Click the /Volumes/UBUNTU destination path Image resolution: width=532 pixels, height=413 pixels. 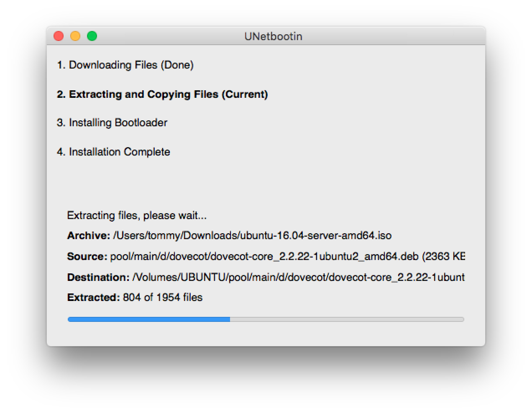pos(298,277)
